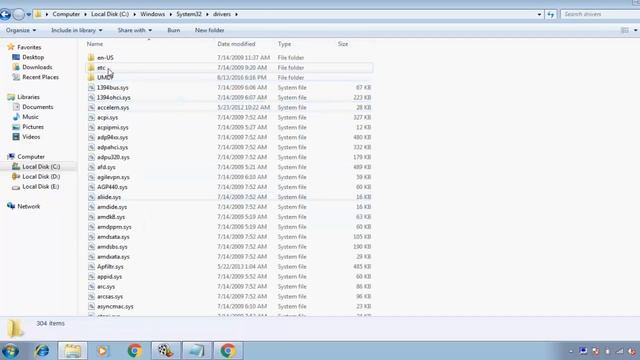Select System32 in the breadcrumb path
The height and width of the screenshot is (360, 640).
point(189,14)
